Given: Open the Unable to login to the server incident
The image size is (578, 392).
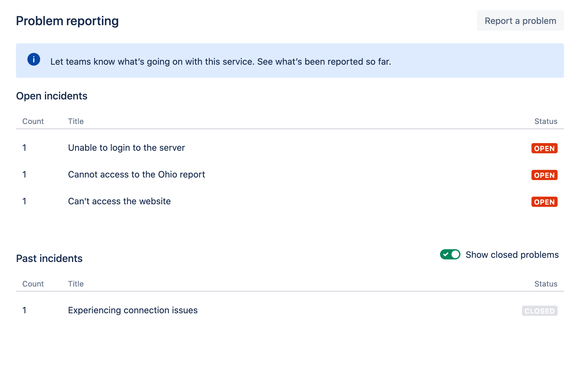Looking at the screenshot, I should [x=126, y=148].
